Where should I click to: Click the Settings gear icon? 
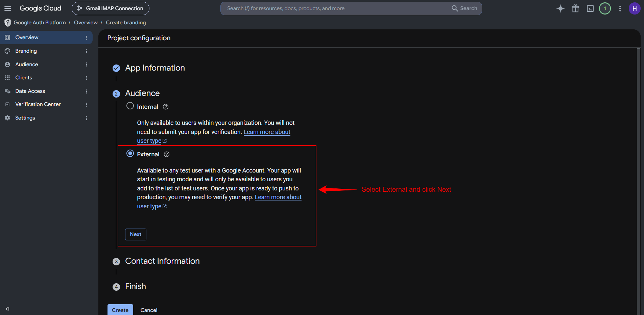point(7,118)
